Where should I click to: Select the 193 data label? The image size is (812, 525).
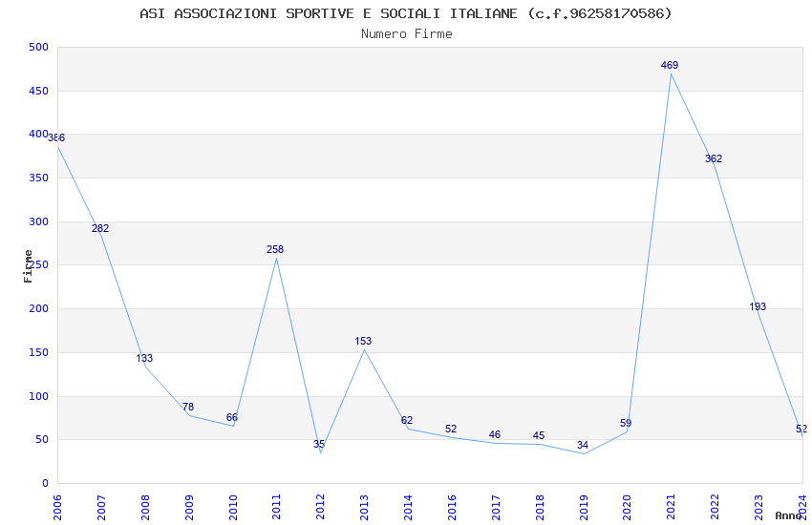758,306
